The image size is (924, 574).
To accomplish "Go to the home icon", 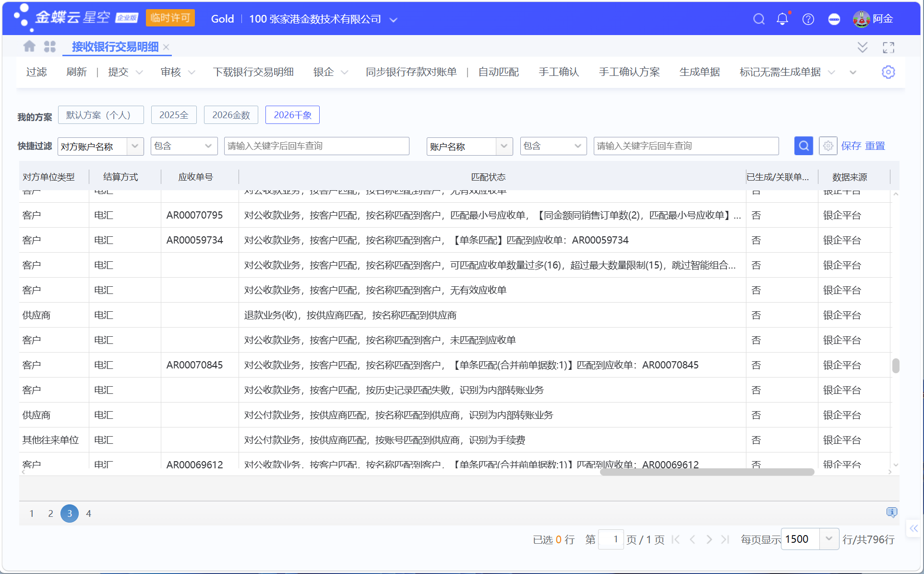I will [x=29, y=47].
